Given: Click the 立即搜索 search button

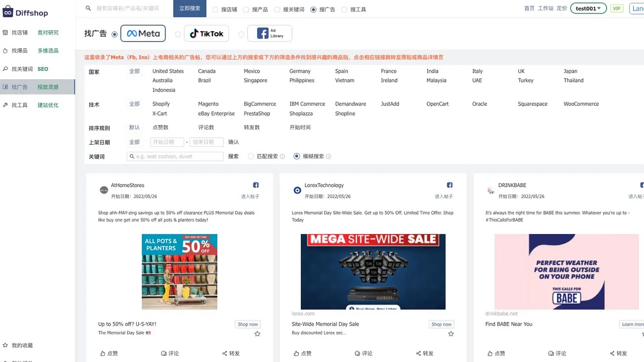Looking at the screenshot, I should 190,9.
